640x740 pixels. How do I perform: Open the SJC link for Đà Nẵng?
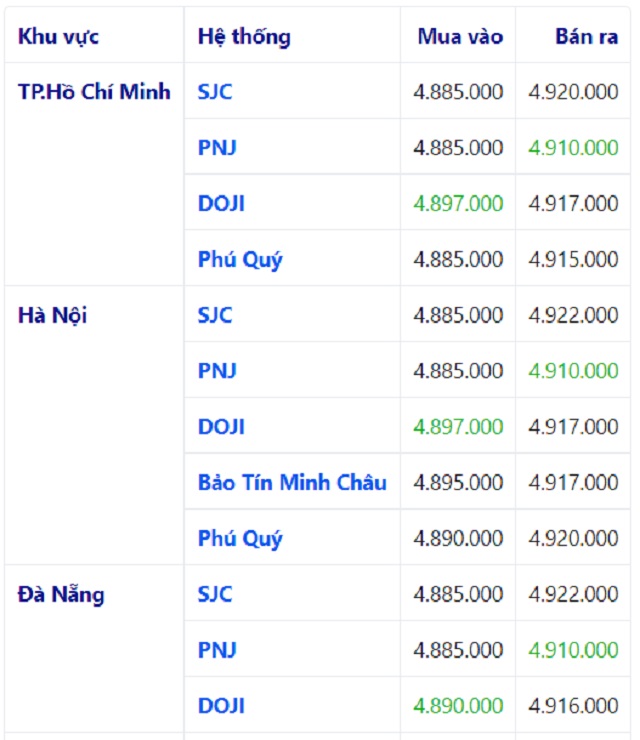[215, 595]
